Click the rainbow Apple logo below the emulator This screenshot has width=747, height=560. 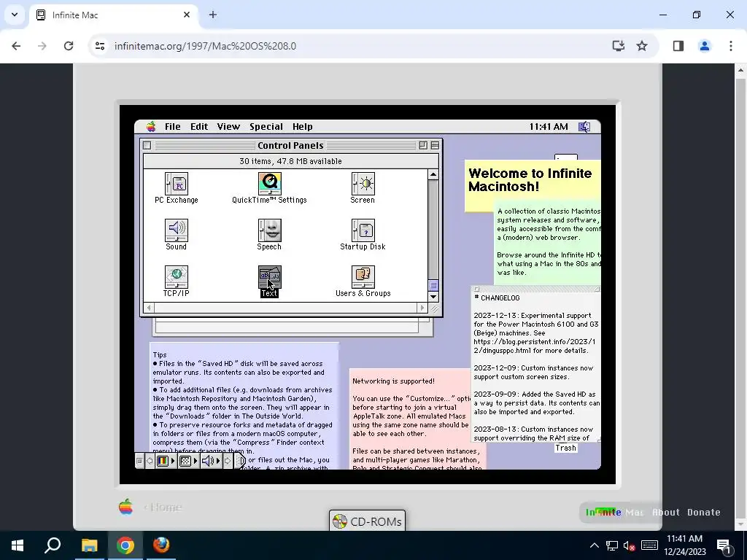(x=125, y=507)
